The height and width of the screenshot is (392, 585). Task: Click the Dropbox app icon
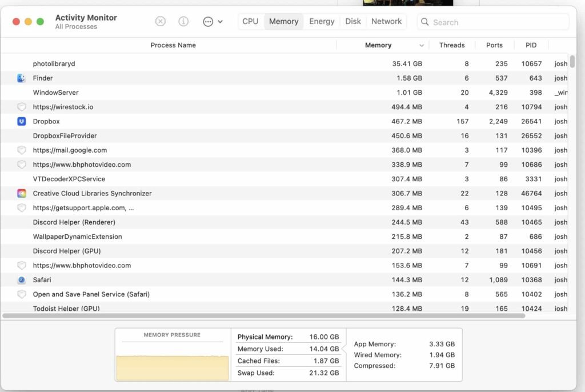pyautogui.click(x=21, y=121)
